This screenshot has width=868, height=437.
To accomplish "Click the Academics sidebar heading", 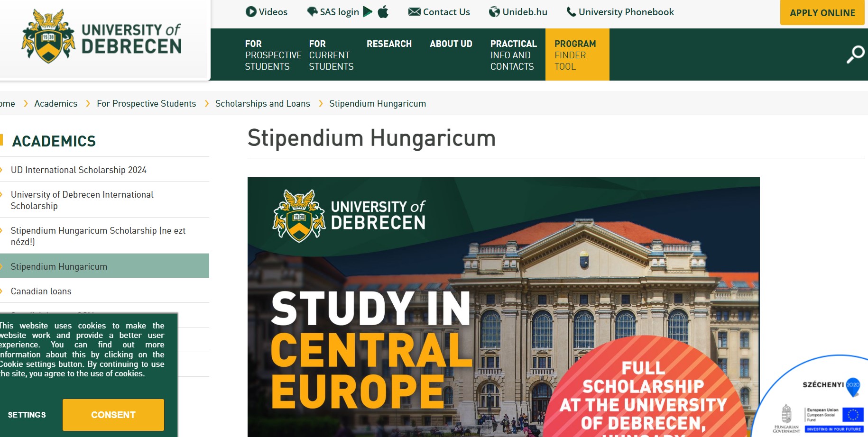I will (54, 141).
